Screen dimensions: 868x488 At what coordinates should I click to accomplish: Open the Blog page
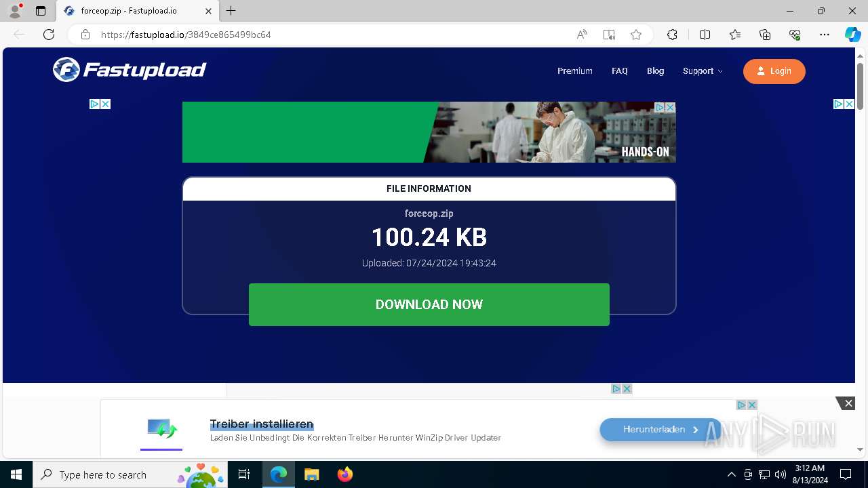655,71
